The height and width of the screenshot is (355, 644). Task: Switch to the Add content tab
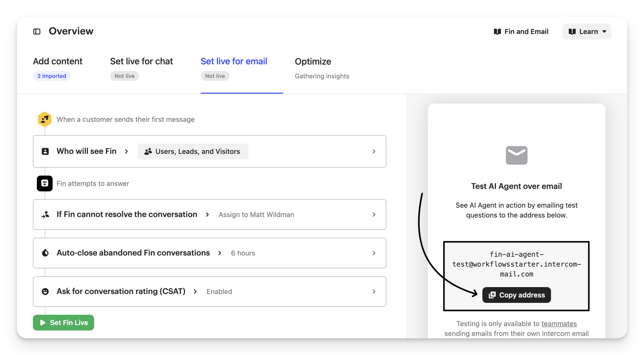pyautogui.click(x=58, y=61)
